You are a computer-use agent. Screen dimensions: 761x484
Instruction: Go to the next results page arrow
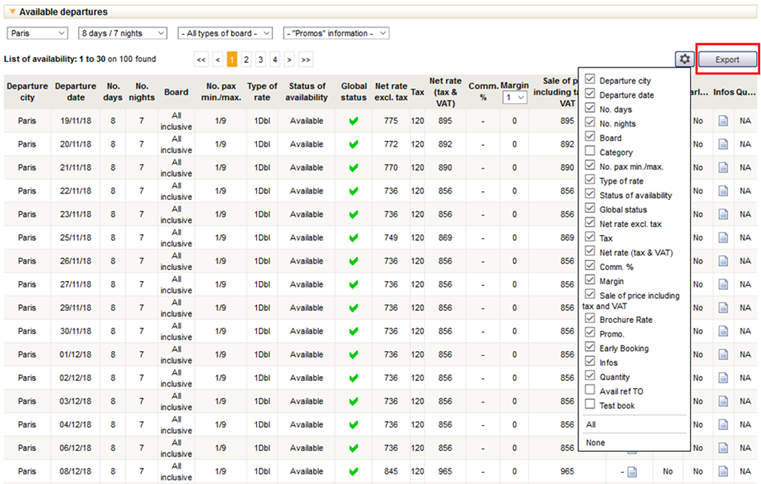point(289,60)
